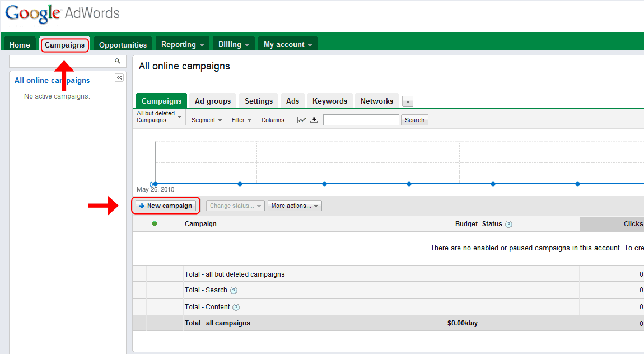The image size is (644, 354).
Task: Open the Billing menu
Action: click(234, 44)
